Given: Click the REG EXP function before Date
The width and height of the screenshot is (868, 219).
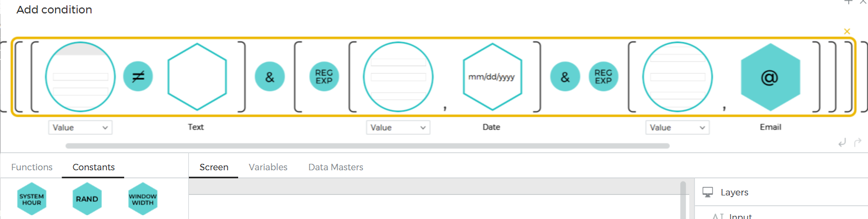Looking at the screenshot, I should (x=324, y=77).
